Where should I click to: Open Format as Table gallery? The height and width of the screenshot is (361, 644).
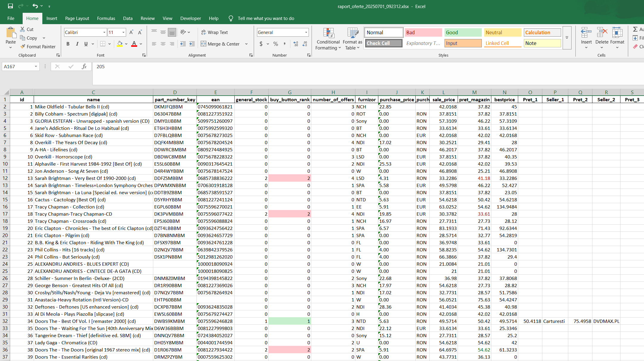(x=352, y=39)
